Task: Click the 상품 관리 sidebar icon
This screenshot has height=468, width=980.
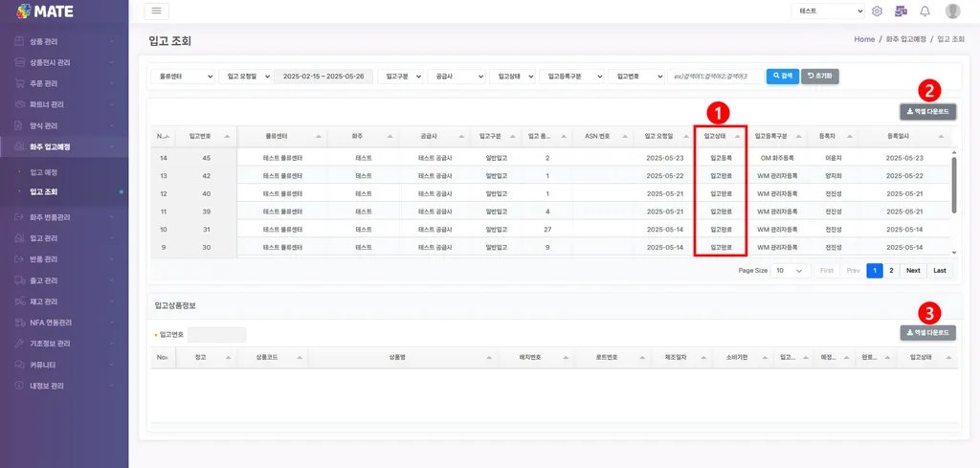Action: click(x=20, y=42)
